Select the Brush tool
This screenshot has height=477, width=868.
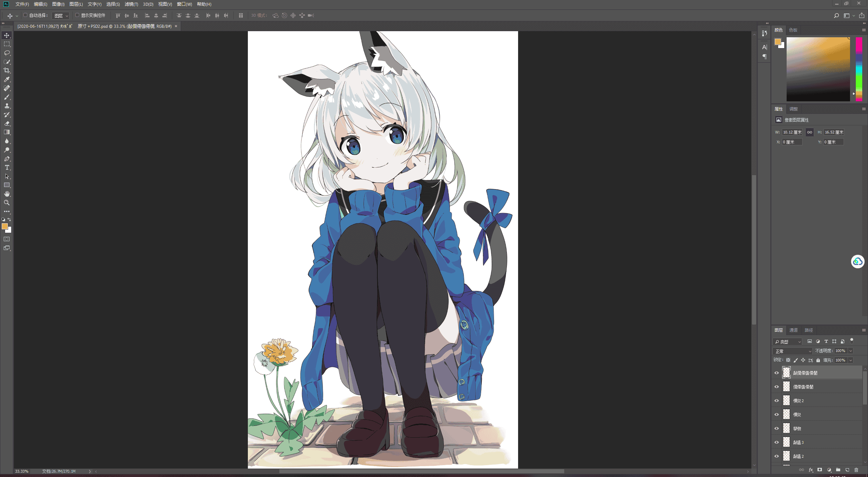coord(7,97)
